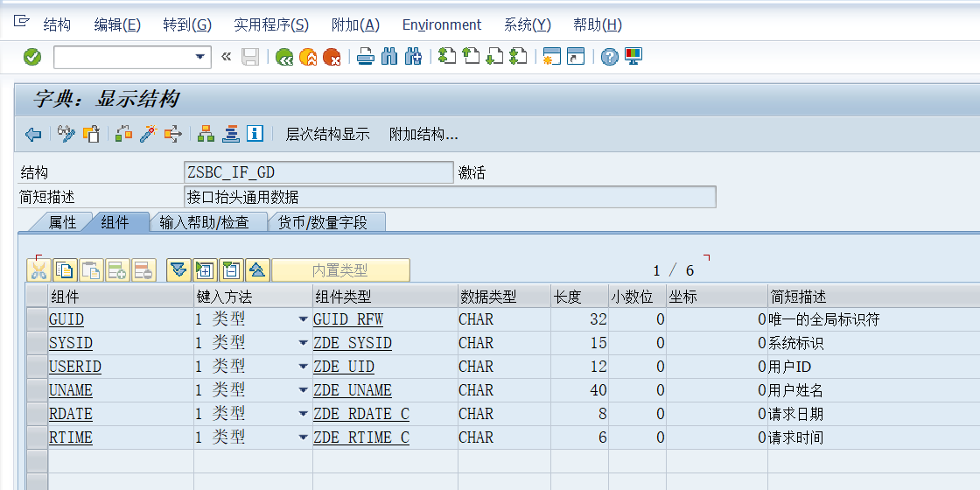The height and width of the screenshot is (490, 980).
Task: Open the 键入方法 dropdown in the RDATE row
Action: [303, 414]
